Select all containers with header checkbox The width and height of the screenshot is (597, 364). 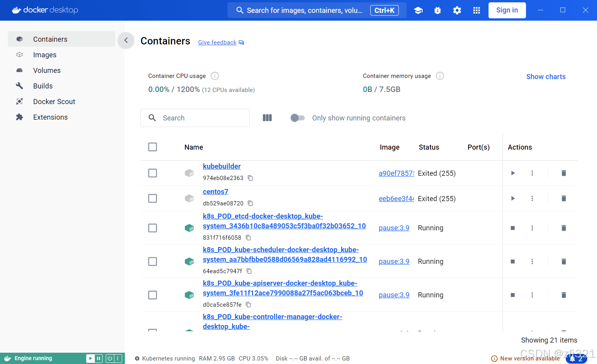[x=153, y=147]
